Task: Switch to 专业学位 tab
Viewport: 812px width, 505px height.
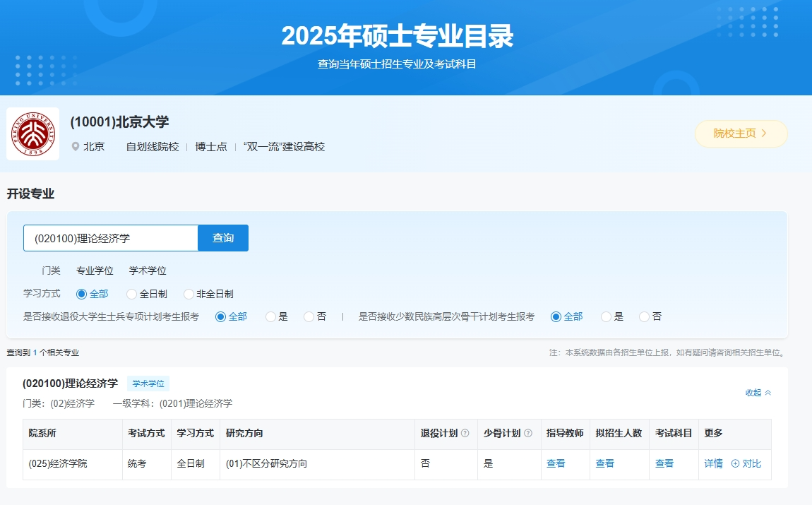Action: coord(95,271)
